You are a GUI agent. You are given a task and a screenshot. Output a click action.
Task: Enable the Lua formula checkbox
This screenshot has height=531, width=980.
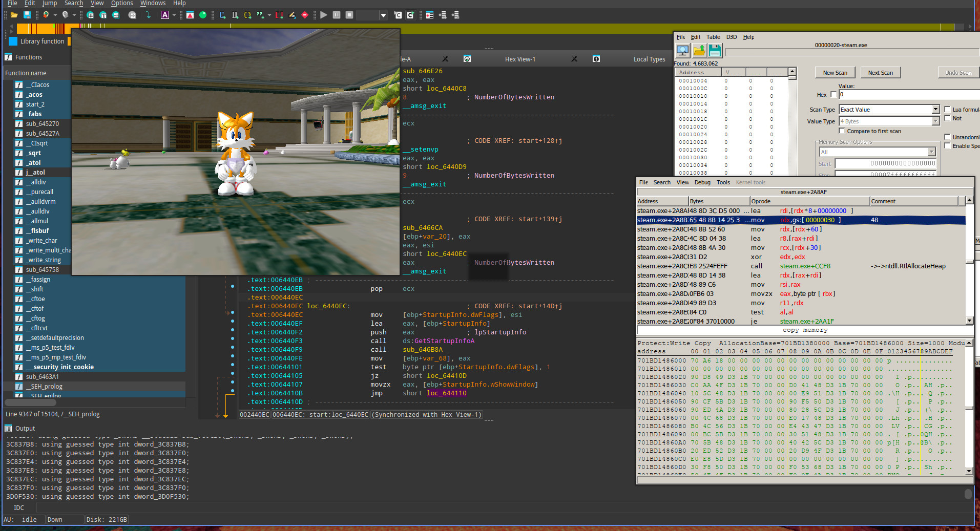click(947, 109)
